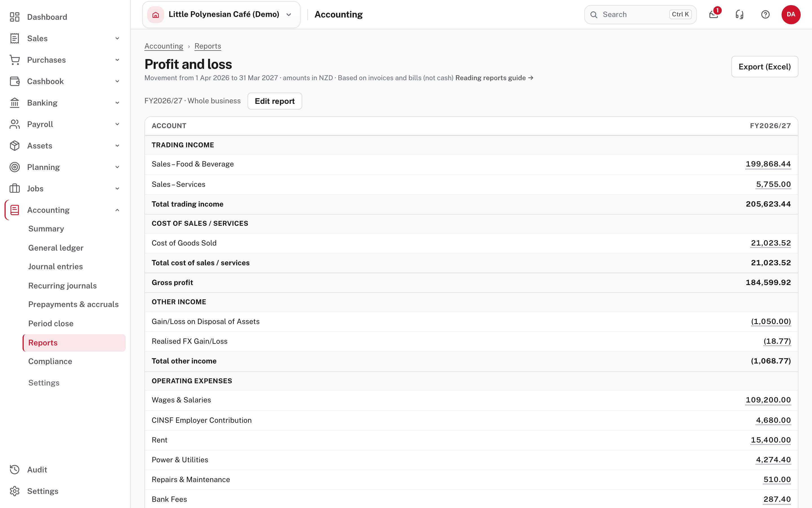The image size is (812, 508).
Task: Click the Export (Excel) button
Action: click(765, 67)
